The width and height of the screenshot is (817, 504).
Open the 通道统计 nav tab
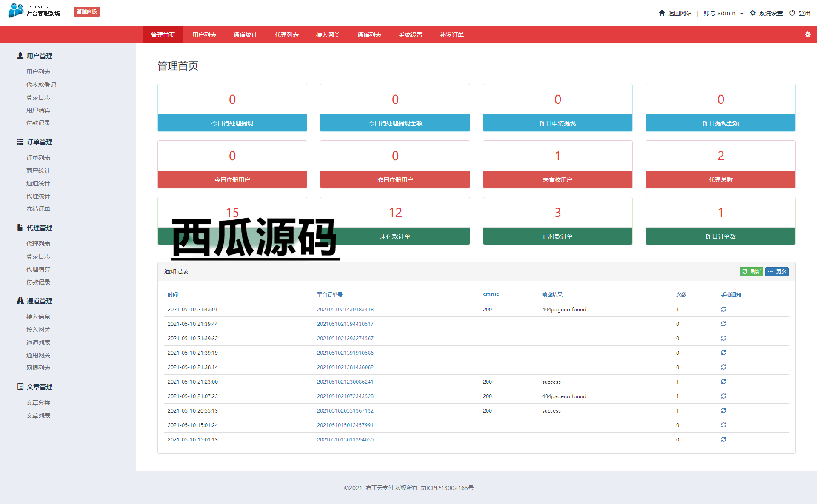(246, 34)
